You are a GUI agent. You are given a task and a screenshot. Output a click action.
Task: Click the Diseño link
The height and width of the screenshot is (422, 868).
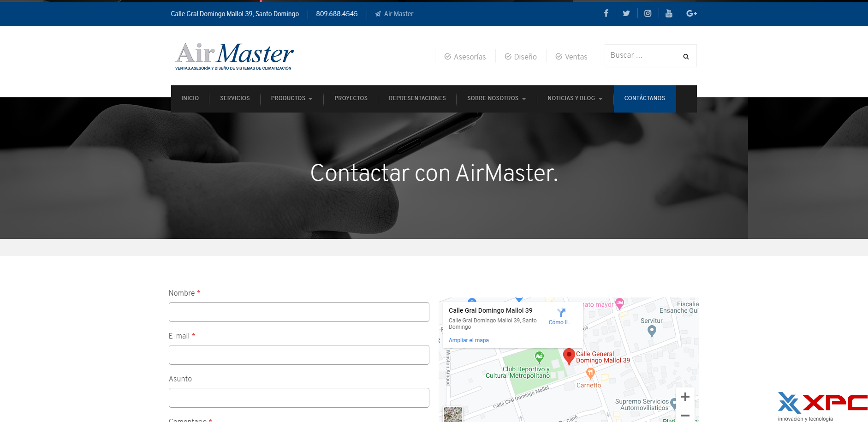tap(525, 57)
